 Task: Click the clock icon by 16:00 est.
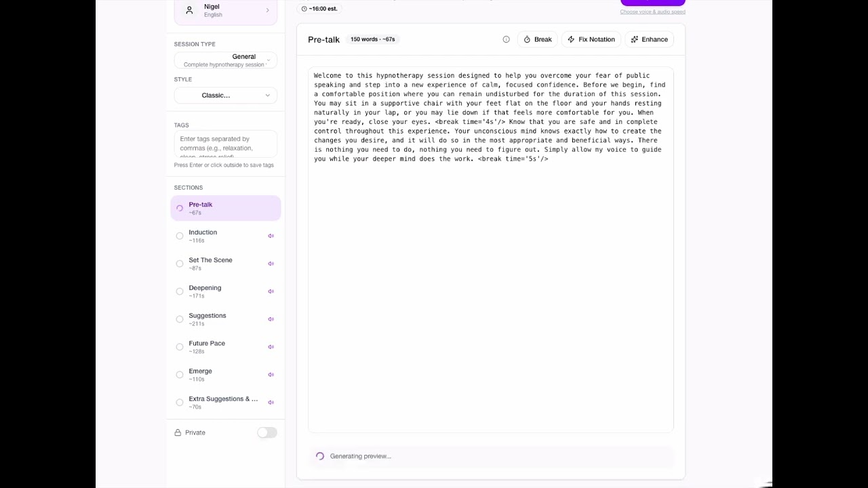[304, 9]
